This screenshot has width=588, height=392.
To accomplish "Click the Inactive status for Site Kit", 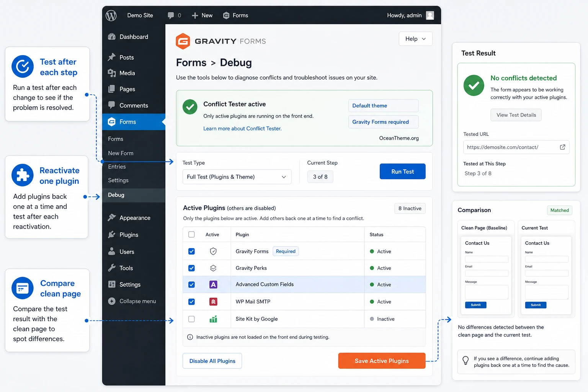I will (x=382, y=319).
